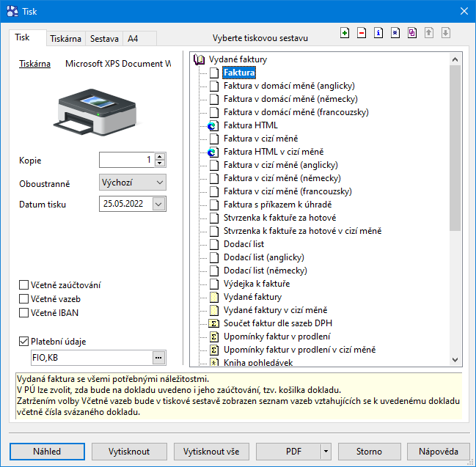The height and width of the screenshot is (467, 476).
Task: Select Faktura v cizí měně (německy)
Action: pyautogui.click(x=282, y=178)
